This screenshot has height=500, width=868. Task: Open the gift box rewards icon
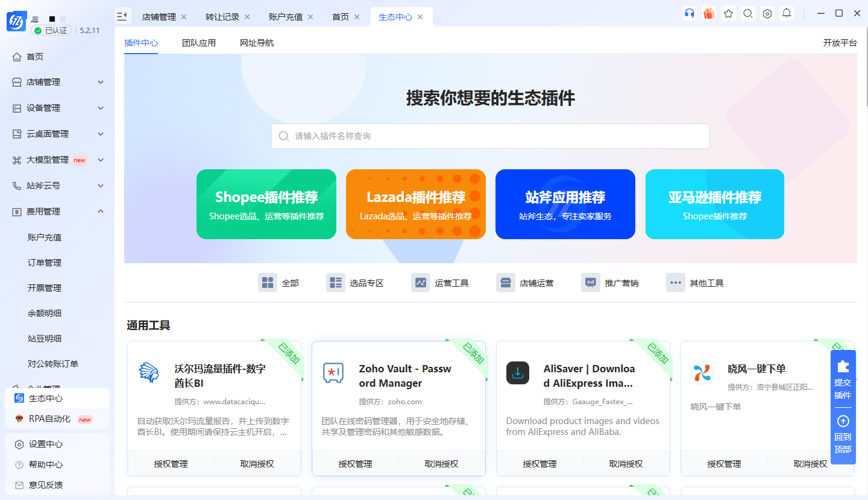coord(709,13)
